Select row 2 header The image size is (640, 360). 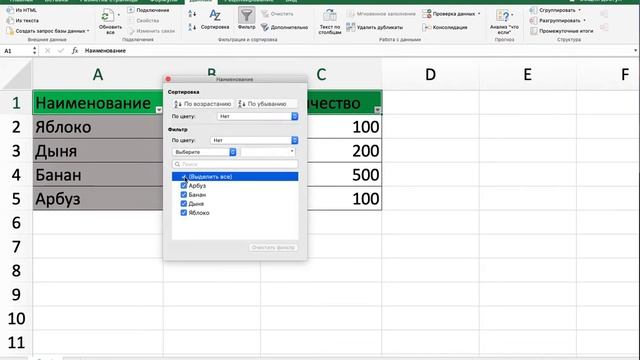16,127
